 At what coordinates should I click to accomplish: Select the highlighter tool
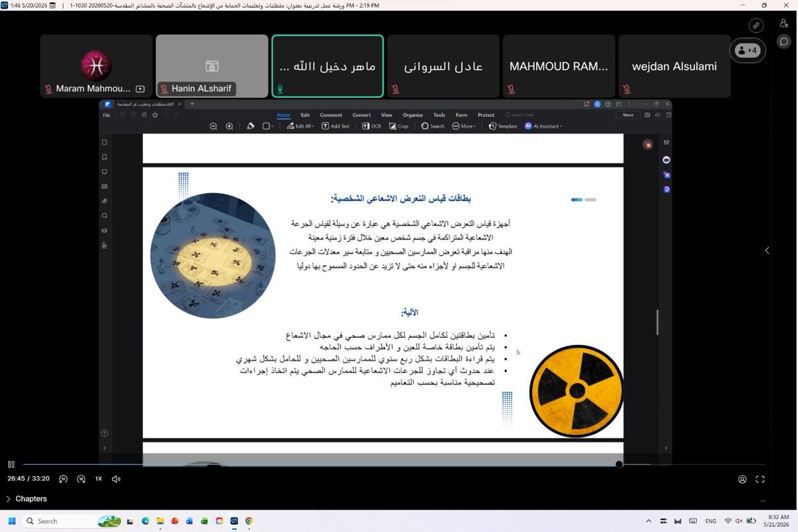pyautogui.click(x=251, y=126)
